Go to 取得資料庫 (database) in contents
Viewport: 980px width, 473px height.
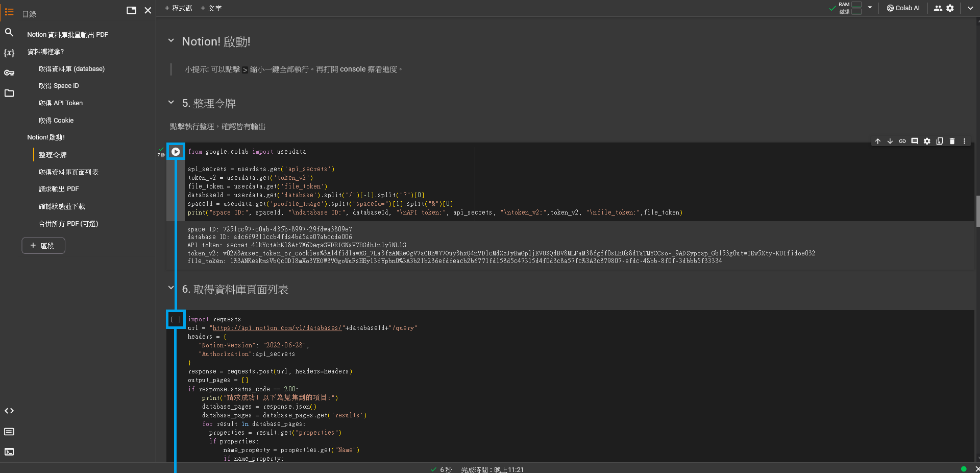click(x=71, y=69)
